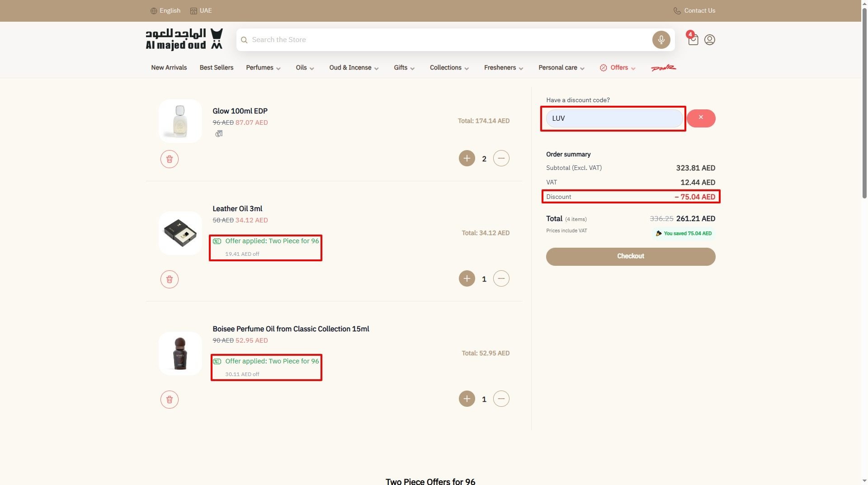This screenshot has width=868, height=485.
Task: Delete Glow 100ml EDP from cart
Action: point(170,159)
